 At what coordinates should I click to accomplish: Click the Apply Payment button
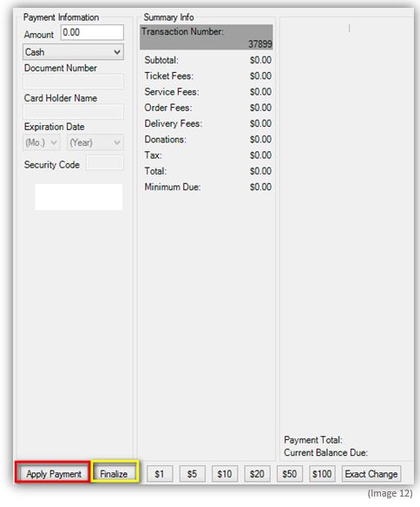tap(53, 474)
